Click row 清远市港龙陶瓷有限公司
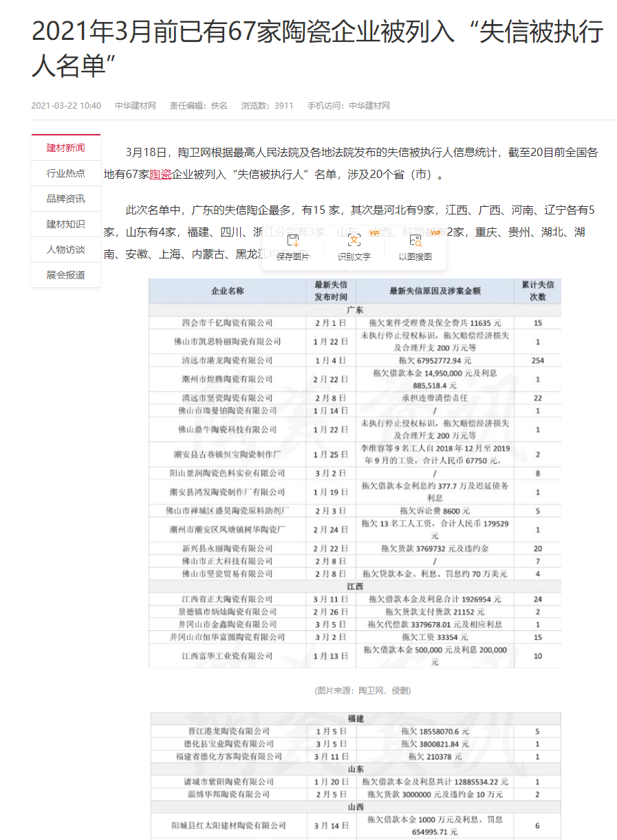Viewport: 617px width, 840px height. (355, 360)
